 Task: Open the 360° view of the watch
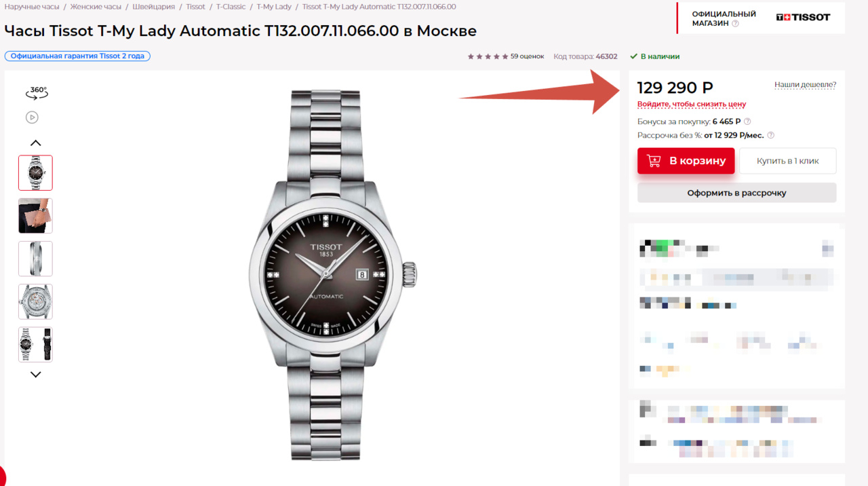point(37,92)
